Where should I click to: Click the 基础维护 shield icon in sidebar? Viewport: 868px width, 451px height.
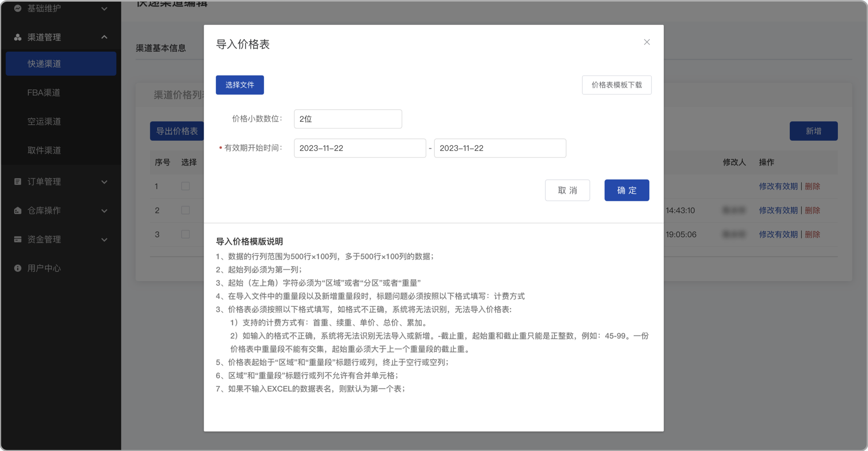point(17,8)
